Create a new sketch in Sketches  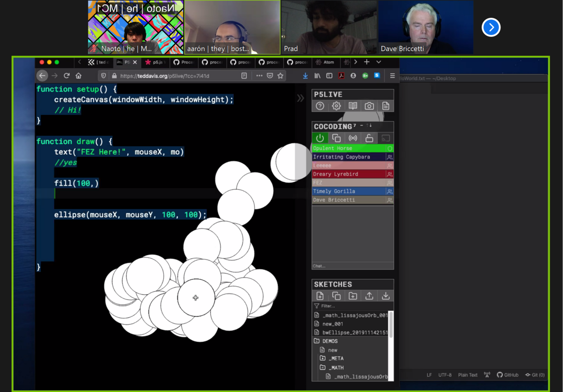click(x=320, y=296)
